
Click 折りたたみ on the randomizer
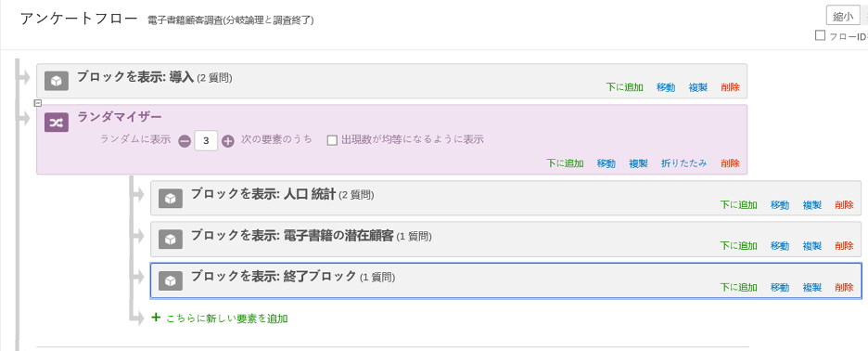pos(684,163)
